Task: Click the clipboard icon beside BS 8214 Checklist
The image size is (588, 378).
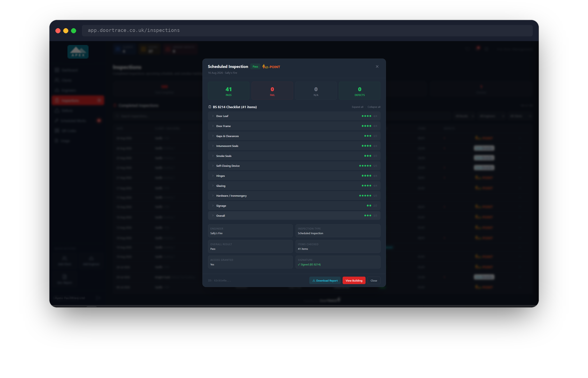Action: coord(210,107)
